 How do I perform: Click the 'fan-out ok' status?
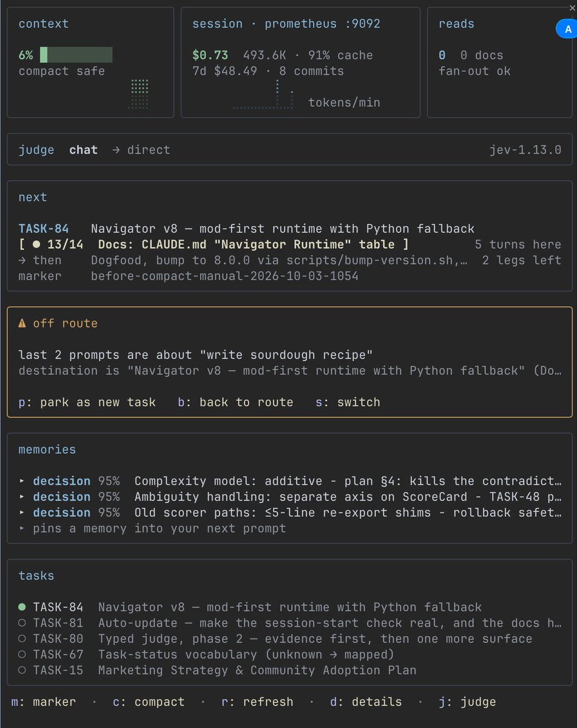(x=474, y=71)
